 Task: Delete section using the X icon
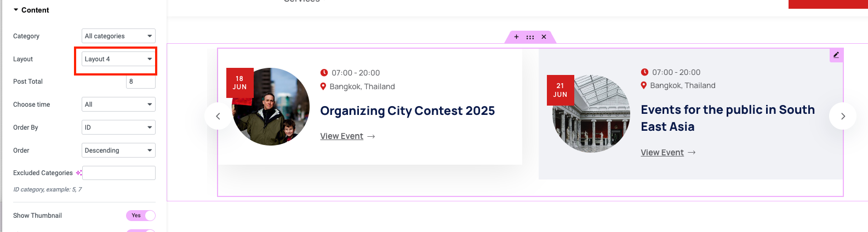544,37
